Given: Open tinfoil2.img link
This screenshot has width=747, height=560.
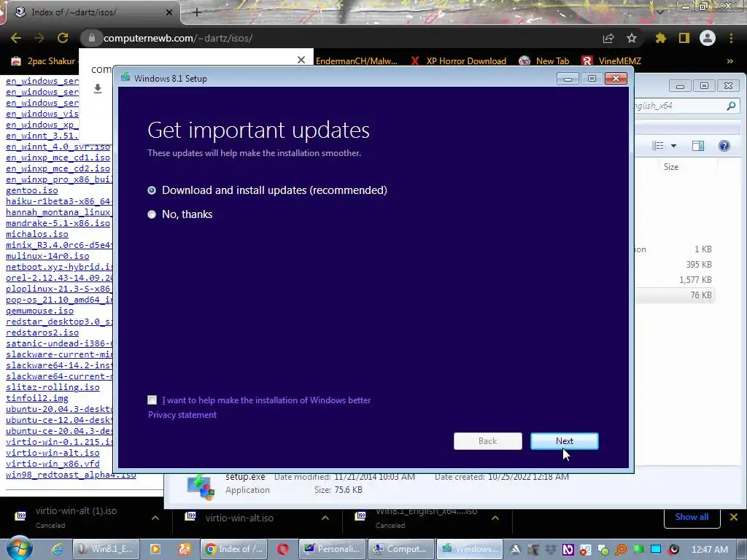Looking at the screenshot, I should click(x=37, y=398).
